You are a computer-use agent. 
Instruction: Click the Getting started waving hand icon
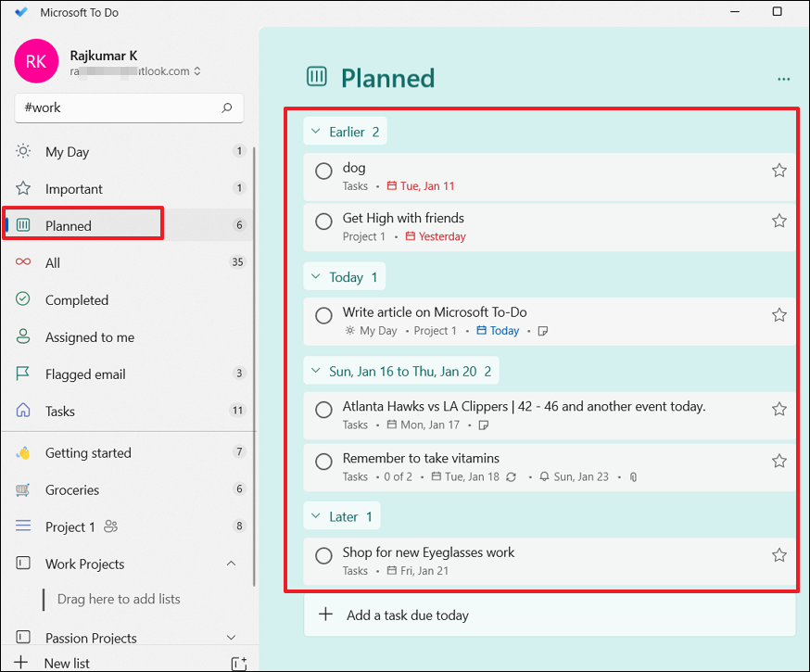click(23, 452)
